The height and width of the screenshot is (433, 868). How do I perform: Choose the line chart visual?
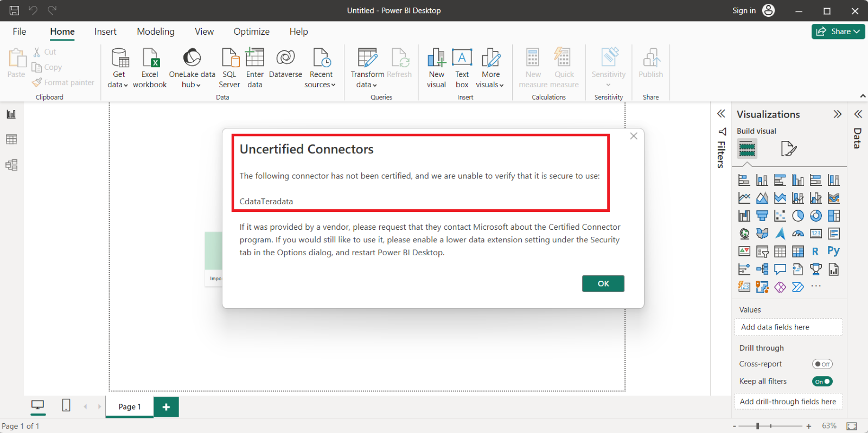[744, 198]
